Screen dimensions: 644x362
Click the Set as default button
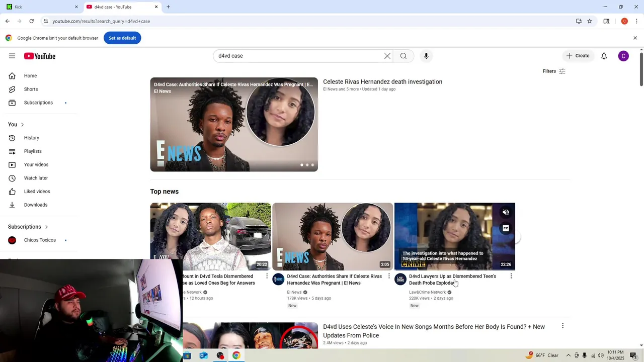pos(122,38)
